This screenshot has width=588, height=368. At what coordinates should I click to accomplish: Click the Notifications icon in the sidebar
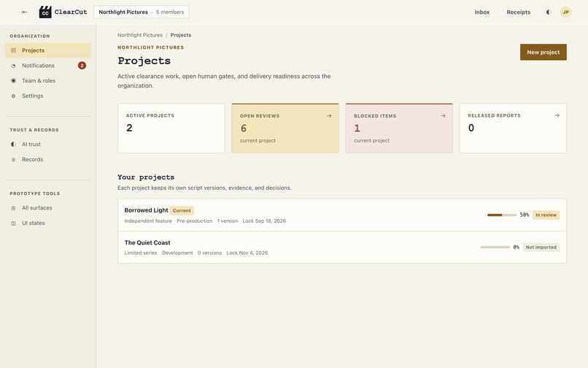(14, 66)
